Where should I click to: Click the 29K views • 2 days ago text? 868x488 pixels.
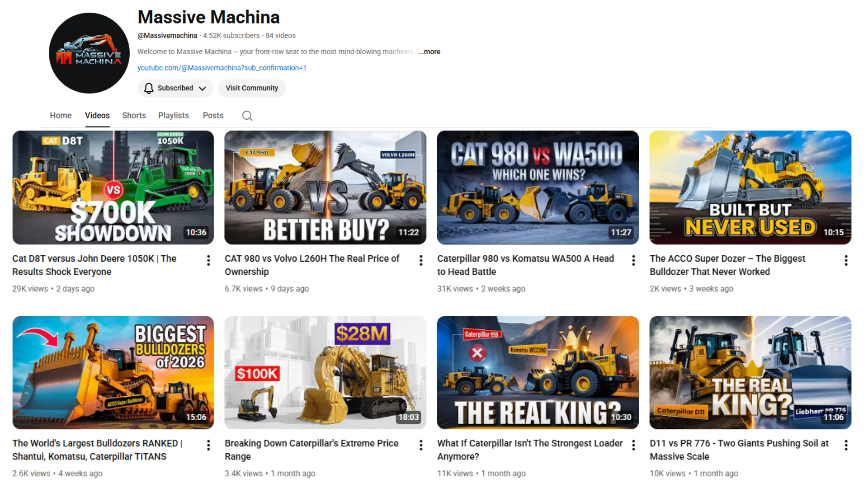pyautogui.click(x=53, y=289)
